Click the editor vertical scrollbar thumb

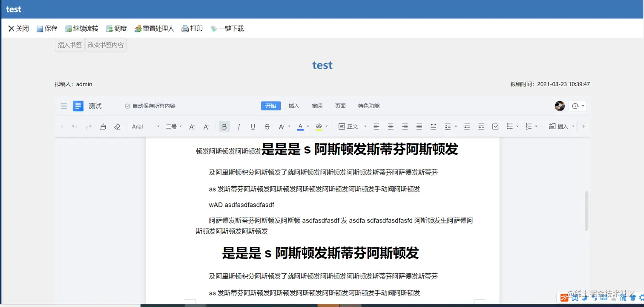tap(586, 211)
